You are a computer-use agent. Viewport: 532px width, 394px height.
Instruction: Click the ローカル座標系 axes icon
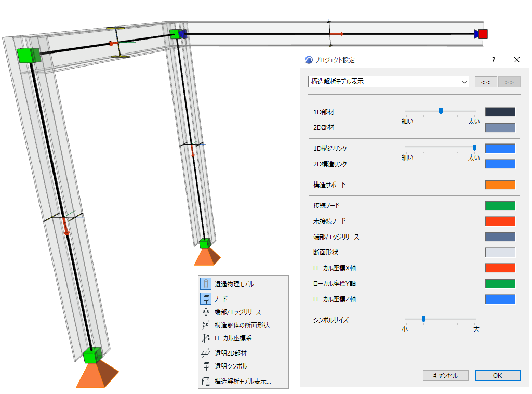(x=206, y=338)
